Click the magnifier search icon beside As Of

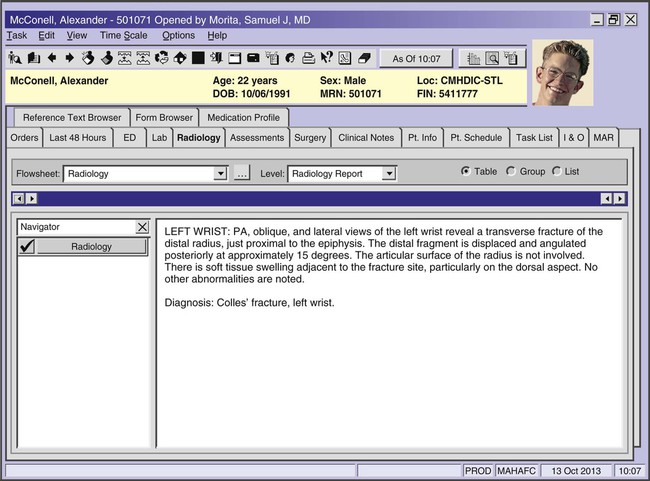coord(492,59)
